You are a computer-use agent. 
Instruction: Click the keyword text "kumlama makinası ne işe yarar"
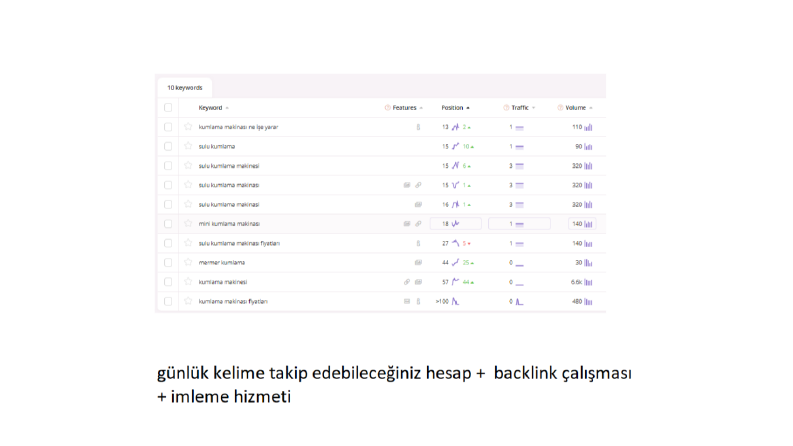pyautogui.click(x=238, y=127)
